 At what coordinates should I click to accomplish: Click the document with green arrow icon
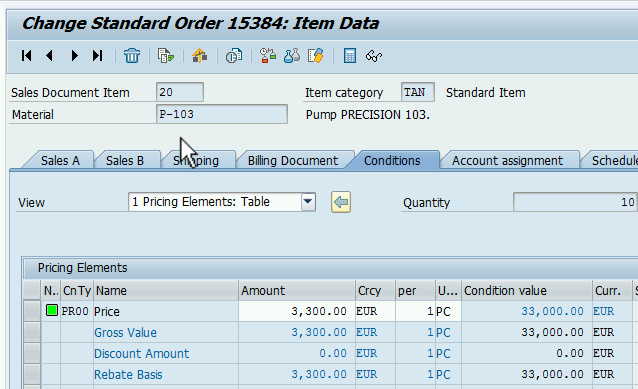(166, 56)
